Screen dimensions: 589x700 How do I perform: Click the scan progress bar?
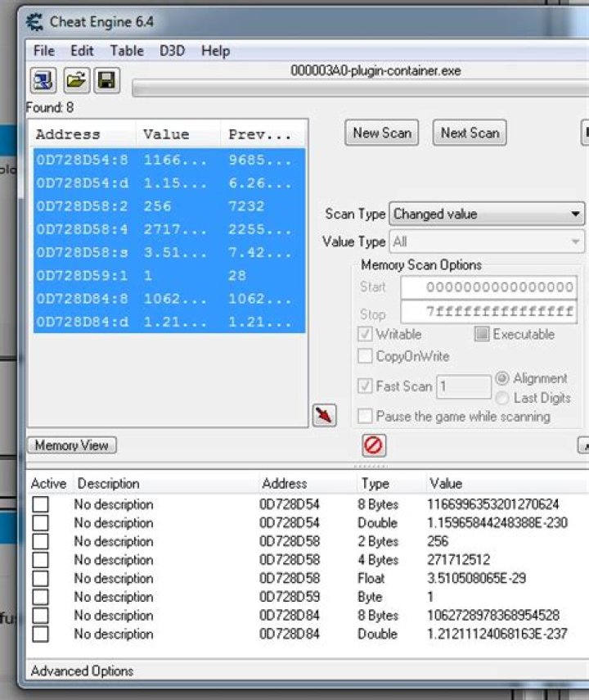click(360, 88)
